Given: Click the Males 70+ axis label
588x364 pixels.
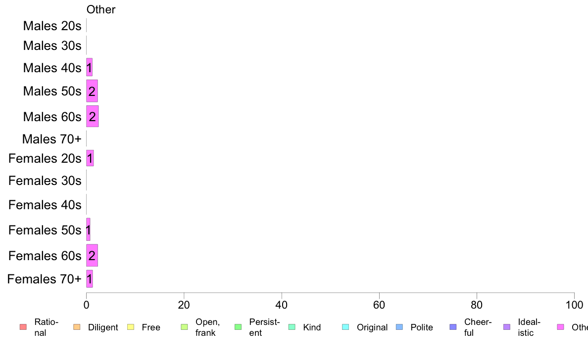Looking at the screenshot, I should tap(52, 139).
